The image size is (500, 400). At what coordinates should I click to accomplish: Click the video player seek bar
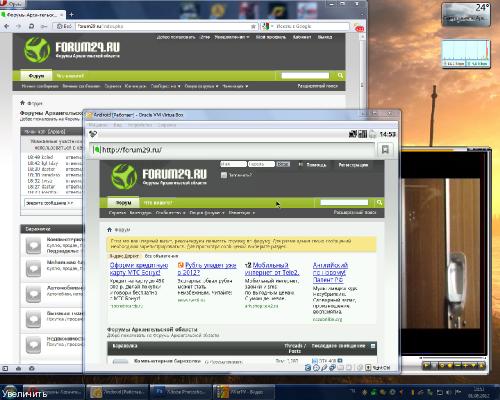[454, 358]
